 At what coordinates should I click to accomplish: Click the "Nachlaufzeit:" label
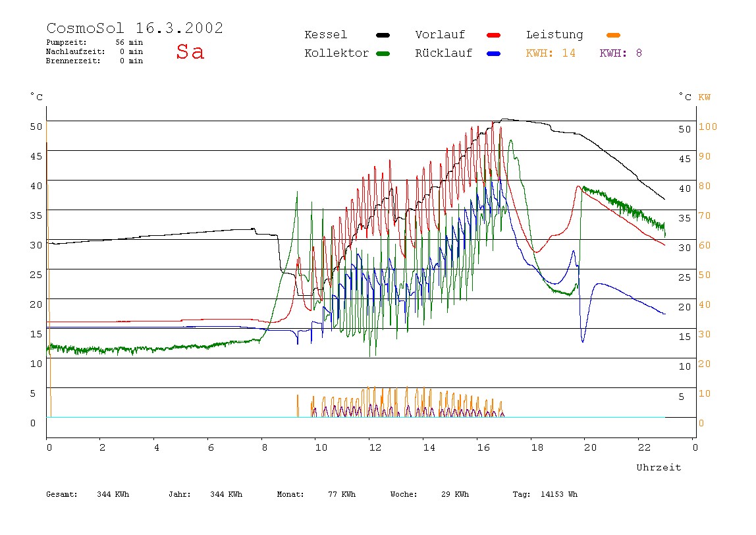coord(75,51)
